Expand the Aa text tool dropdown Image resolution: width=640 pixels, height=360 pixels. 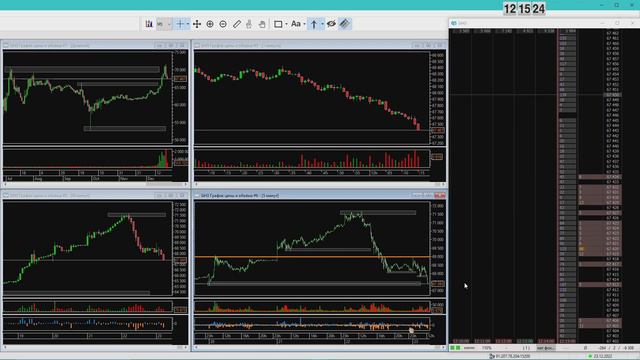304,24
